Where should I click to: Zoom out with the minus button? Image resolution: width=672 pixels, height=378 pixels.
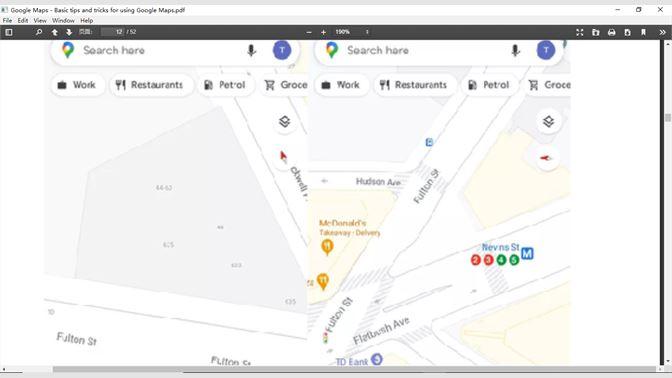pyautogui.click(x=309, y=32)
